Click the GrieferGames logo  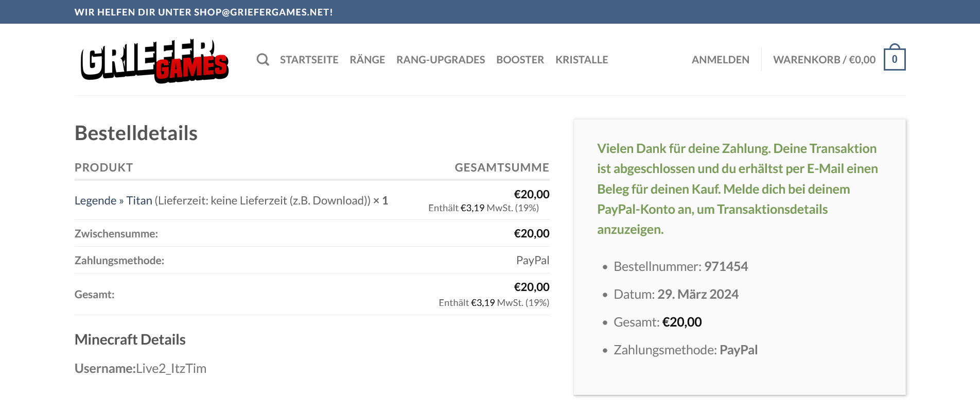point(154,60)
